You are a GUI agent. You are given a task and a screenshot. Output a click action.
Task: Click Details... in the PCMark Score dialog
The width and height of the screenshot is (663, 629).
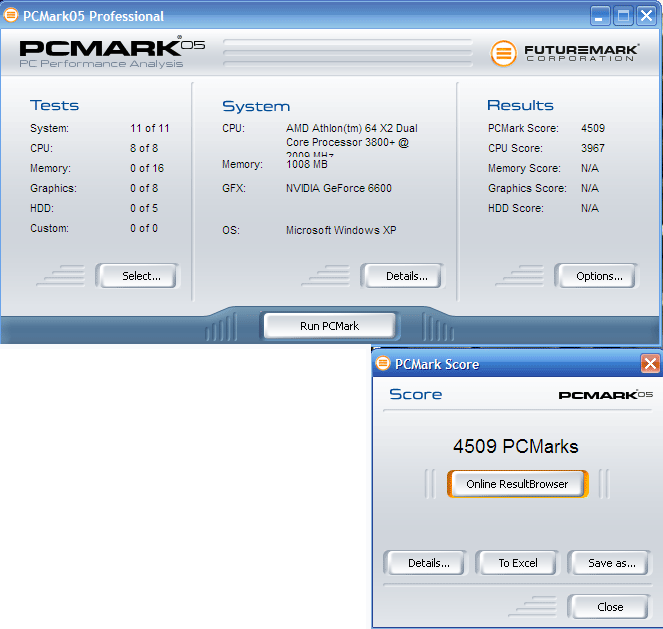coord(425,563)
